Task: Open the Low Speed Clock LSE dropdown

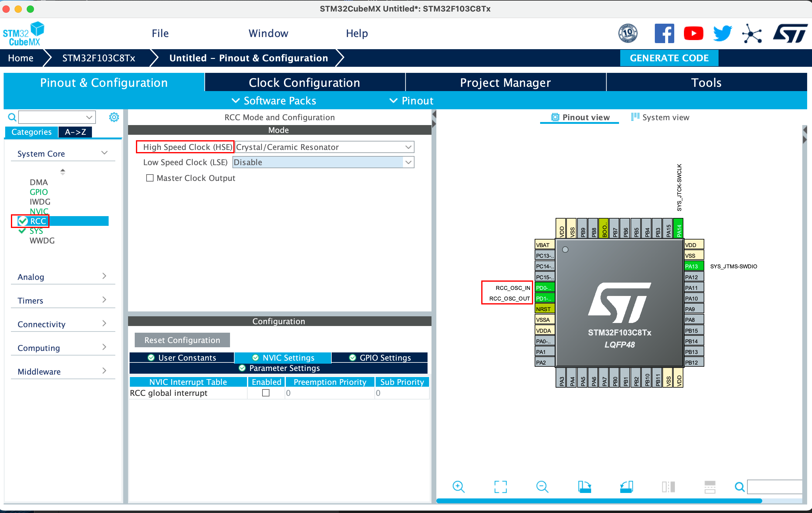Action: click(408, 162)
